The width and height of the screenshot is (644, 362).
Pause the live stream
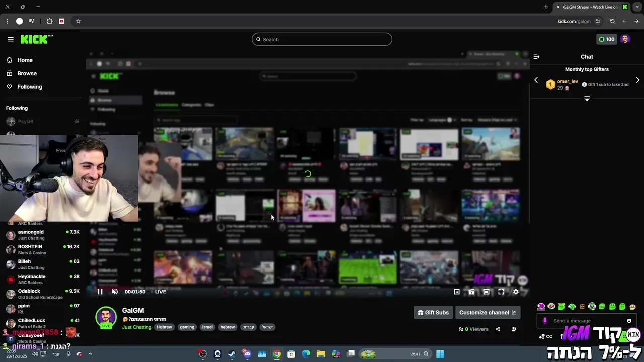100,292
